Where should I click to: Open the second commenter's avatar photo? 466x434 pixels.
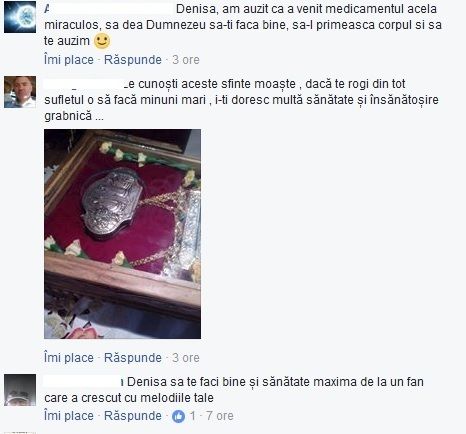pos(20,92)
